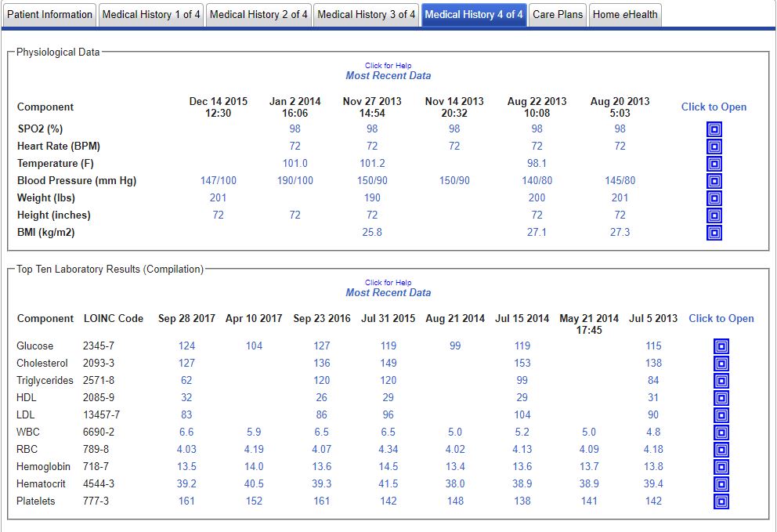Click hemoglobin value 14.5
Image resolution: width=777 pixels, height=532 pixels.
click(388, 466)
